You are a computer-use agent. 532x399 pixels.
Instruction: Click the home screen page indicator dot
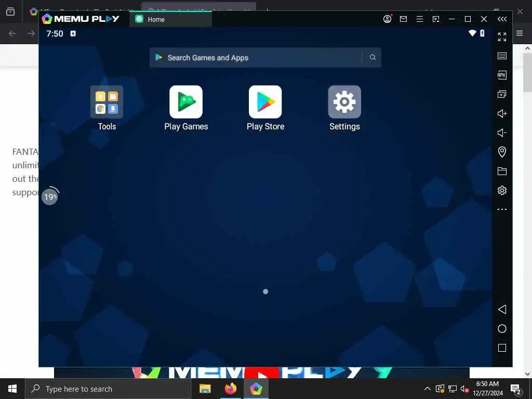coord(265,291)
